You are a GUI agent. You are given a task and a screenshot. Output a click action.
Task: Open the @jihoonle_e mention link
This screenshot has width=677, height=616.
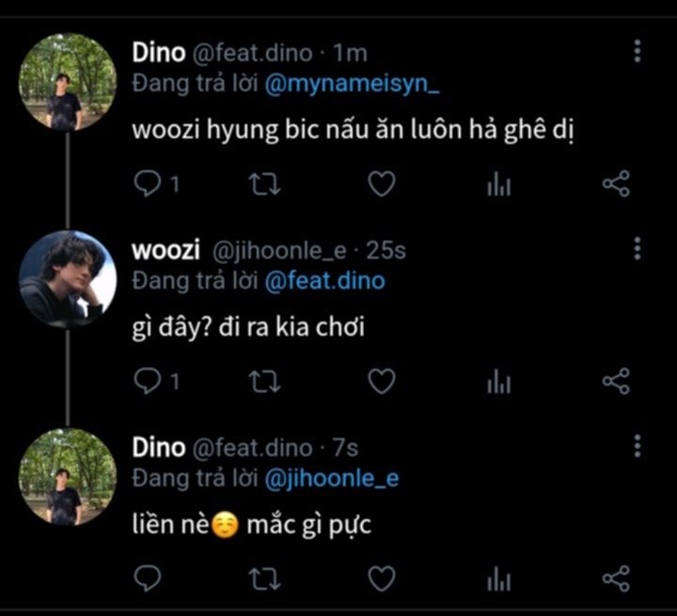pyautogui.click(x=332, y=478)
